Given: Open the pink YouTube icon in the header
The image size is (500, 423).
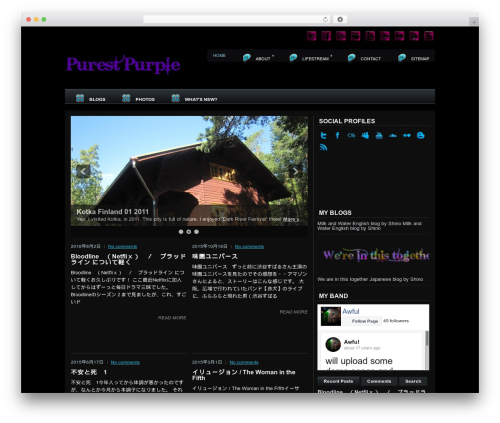Looking at the screenshot, I should pos(370,36).
